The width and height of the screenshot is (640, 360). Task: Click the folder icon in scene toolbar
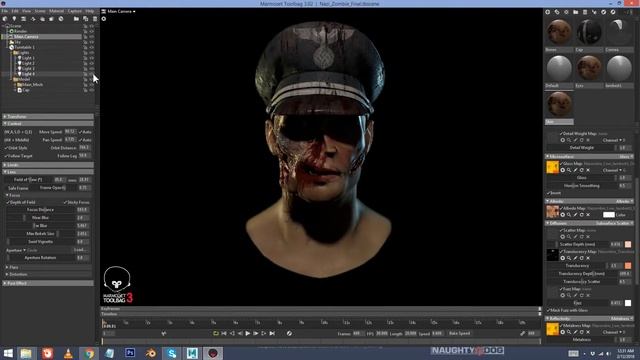[x=76, y=19]
